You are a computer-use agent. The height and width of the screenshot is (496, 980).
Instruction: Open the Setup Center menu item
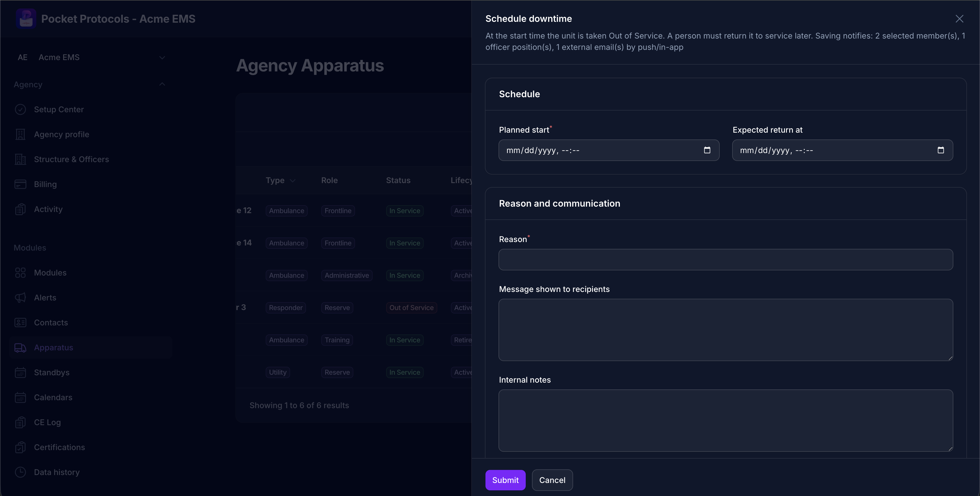click(x=90, y=110)
